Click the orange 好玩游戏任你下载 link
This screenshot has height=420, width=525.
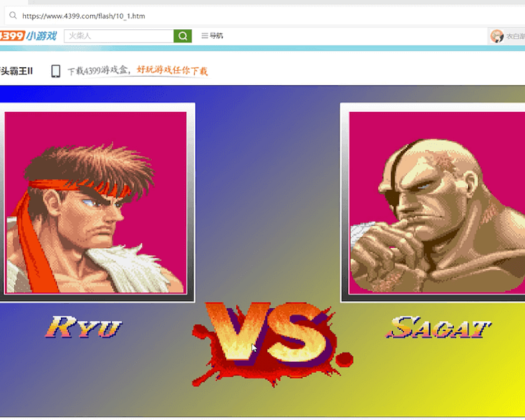pos(172,70)
